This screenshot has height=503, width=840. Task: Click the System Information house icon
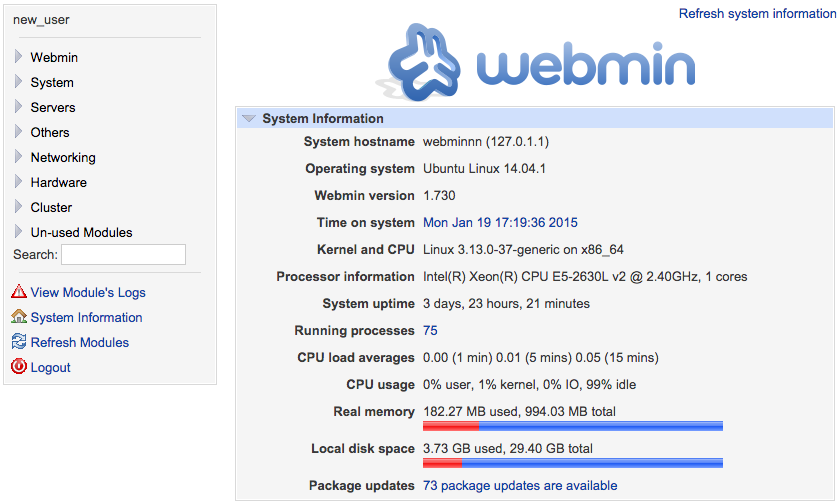click(19, 317)
